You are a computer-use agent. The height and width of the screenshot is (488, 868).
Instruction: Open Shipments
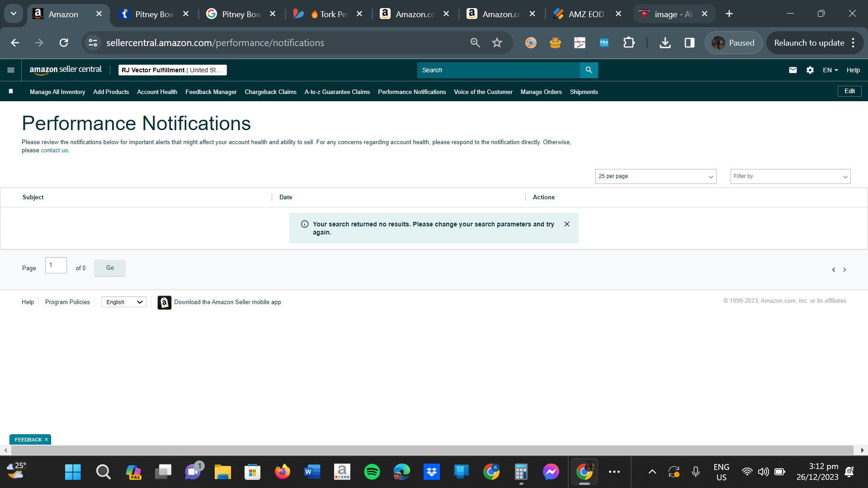[584, 92]
